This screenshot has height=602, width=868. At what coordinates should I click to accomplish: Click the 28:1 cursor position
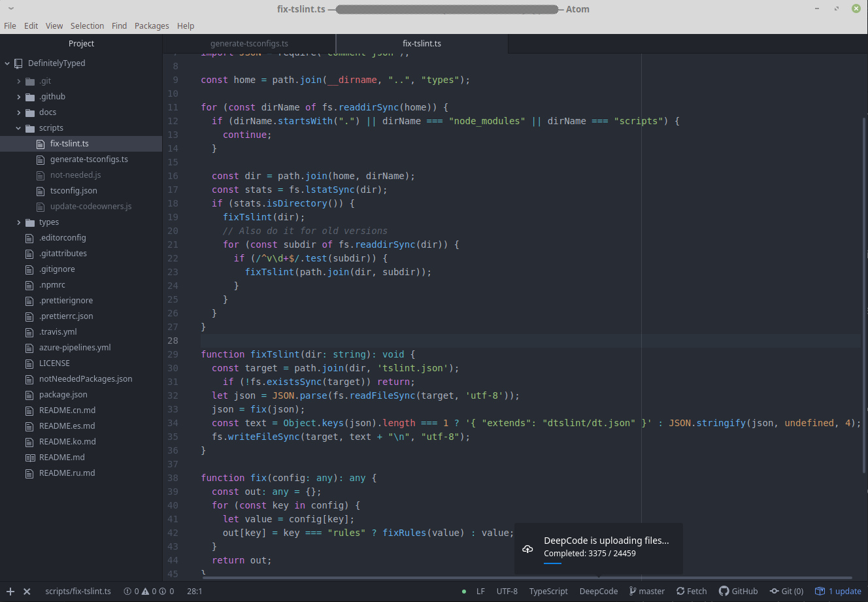point(195,591)
